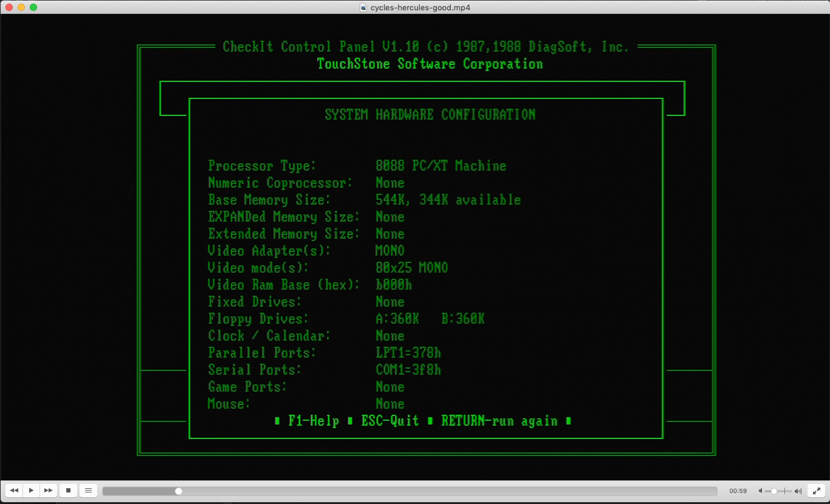Viewport: 830px width, 504px height.
Task: Select the Video mode(s) label
Action: (258, 268)
